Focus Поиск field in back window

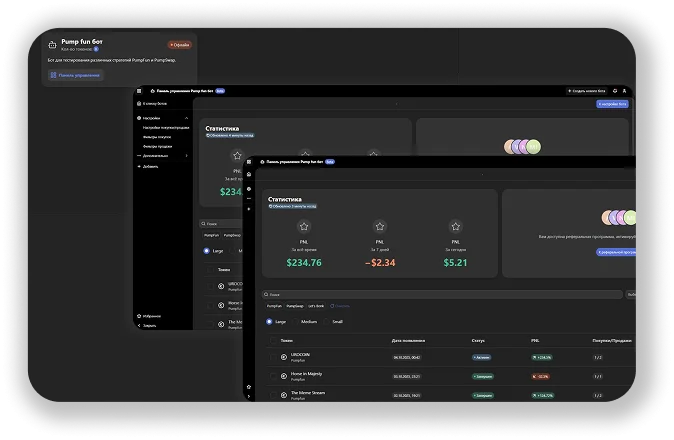pos(221,223)
